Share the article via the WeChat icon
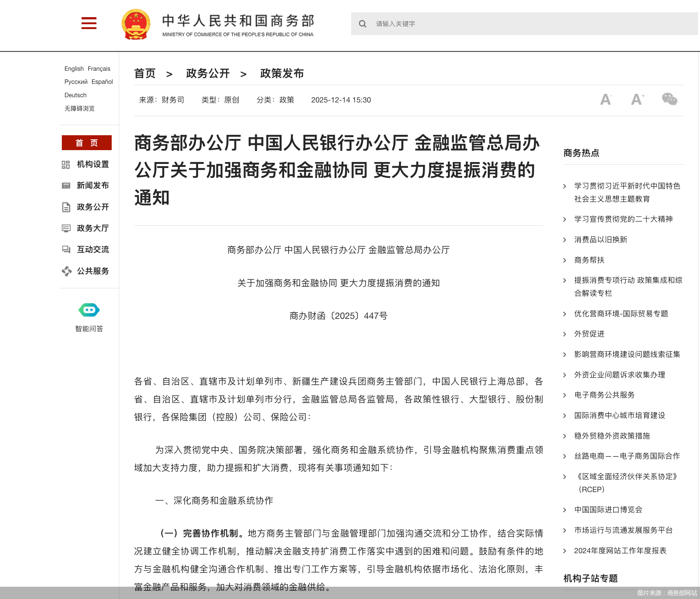 coord(669,100)
